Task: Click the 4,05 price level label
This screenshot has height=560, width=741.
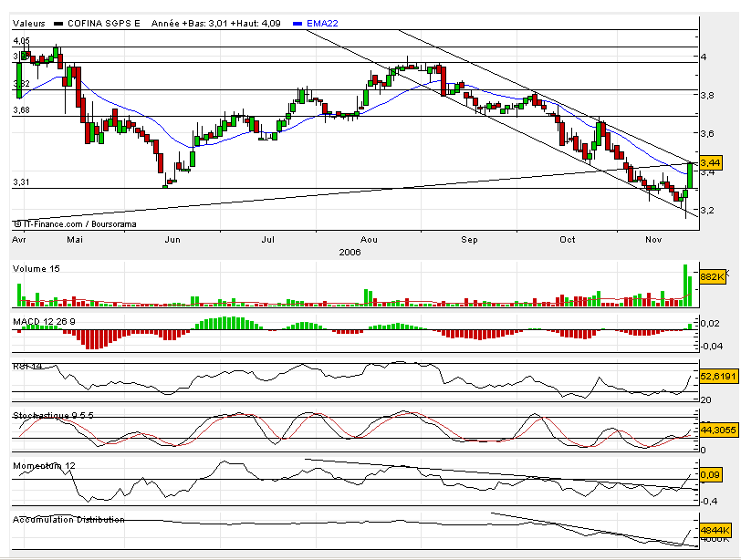Action: pos(21,41)
